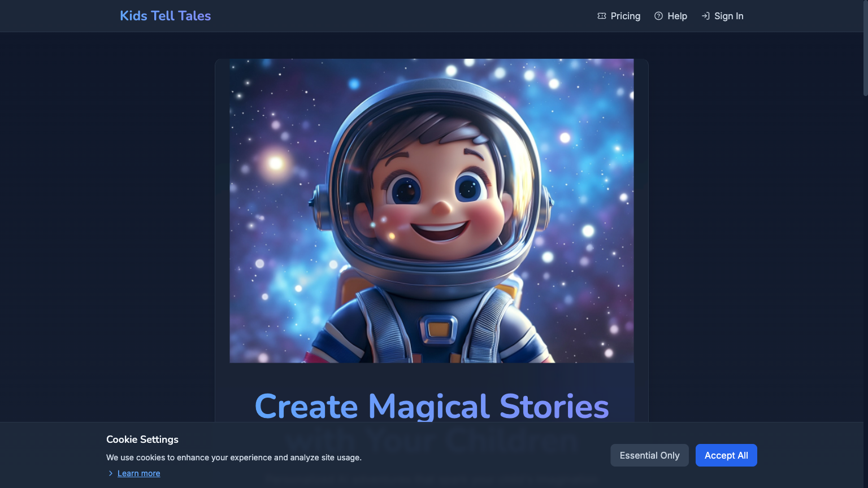Click the bright glowing star left of helmet
The image size is (868, 488).
coord(276,164)
